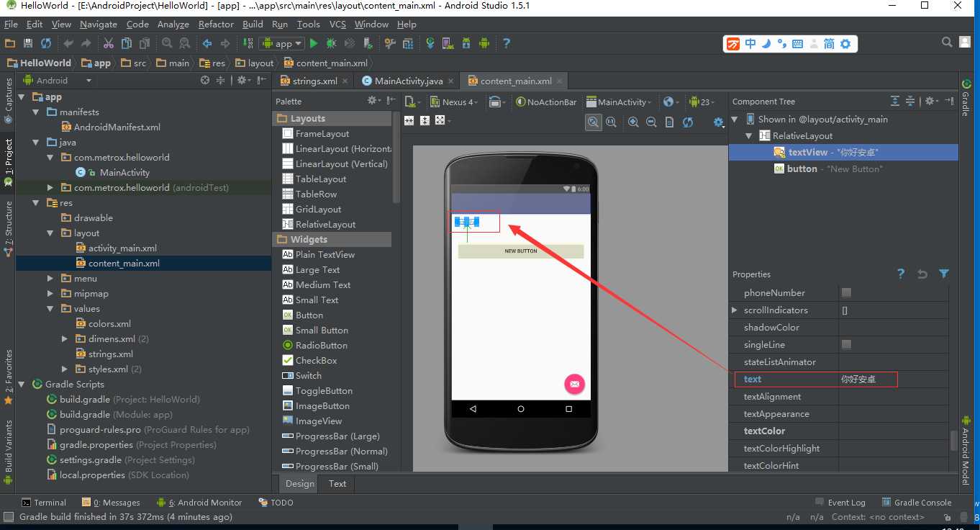Click the designer Zoom In icon
The width and height of the screenshot is (980, 530).
point(633,122)
